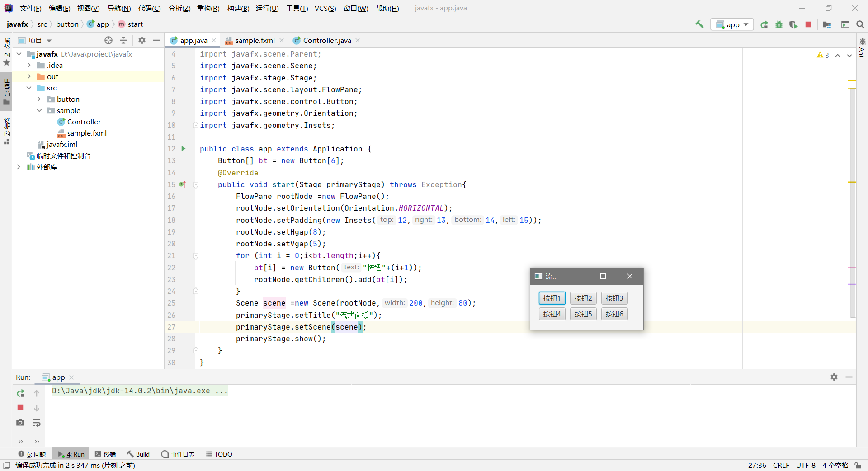Image resolution: width=868 pixels, height=471 pixels.
Task: Open Project Structure folder icon in toolbar
Action: 826,24
